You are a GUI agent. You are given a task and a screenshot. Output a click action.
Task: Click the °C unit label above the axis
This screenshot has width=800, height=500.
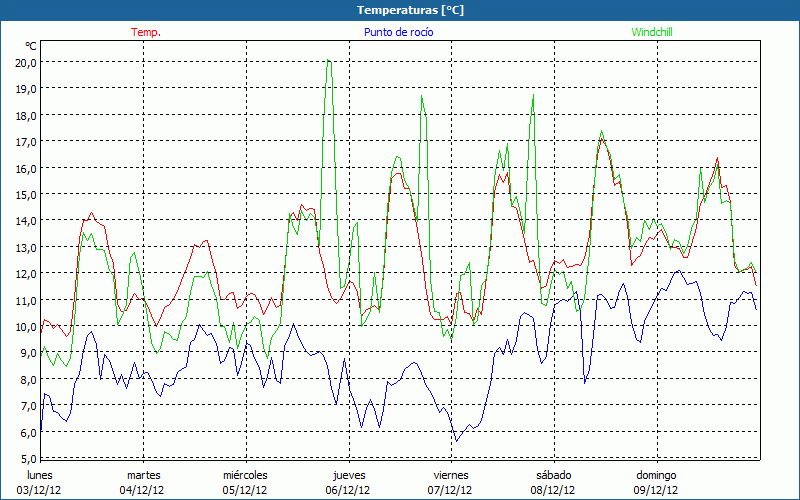tap(31, 46)
